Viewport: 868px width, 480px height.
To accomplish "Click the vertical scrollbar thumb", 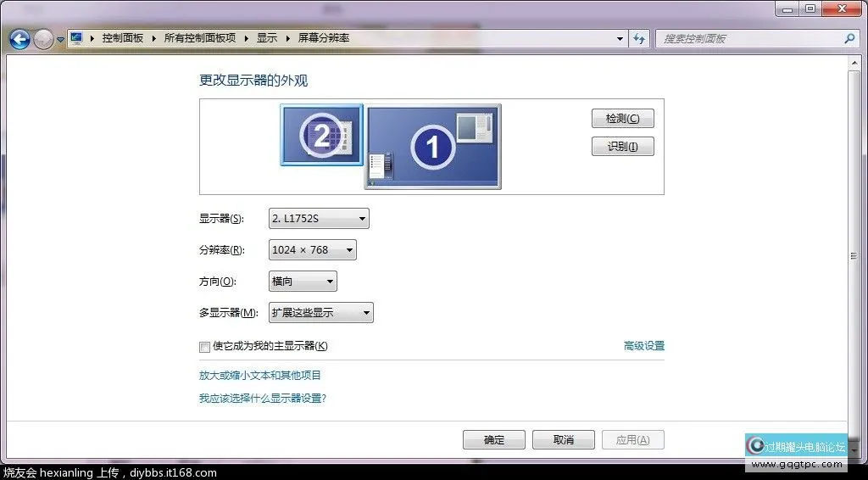I will pyautogui.click(x=854, y=255).
